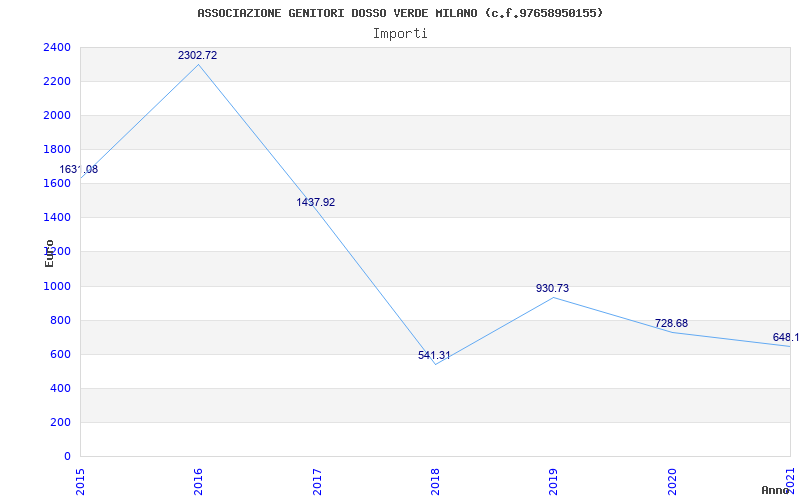Click the 1800 y-axis tick label
Screen dimensions: 800x500
57,149
